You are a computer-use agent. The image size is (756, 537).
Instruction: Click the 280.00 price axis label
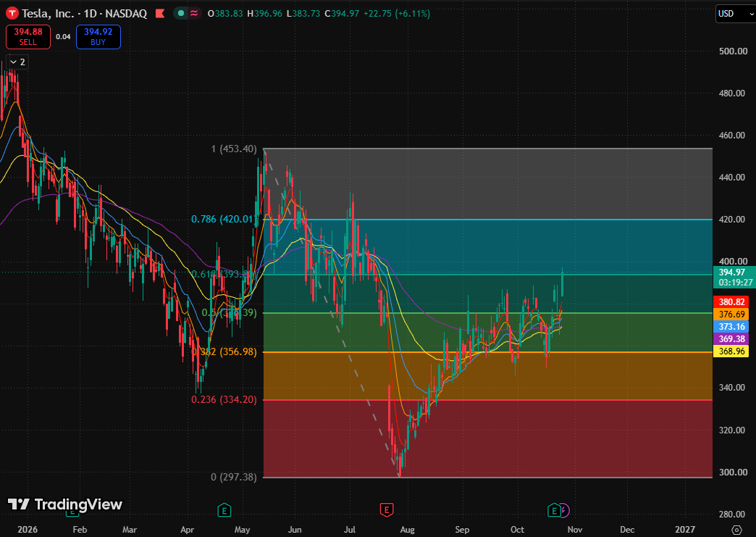coord(731,515)
